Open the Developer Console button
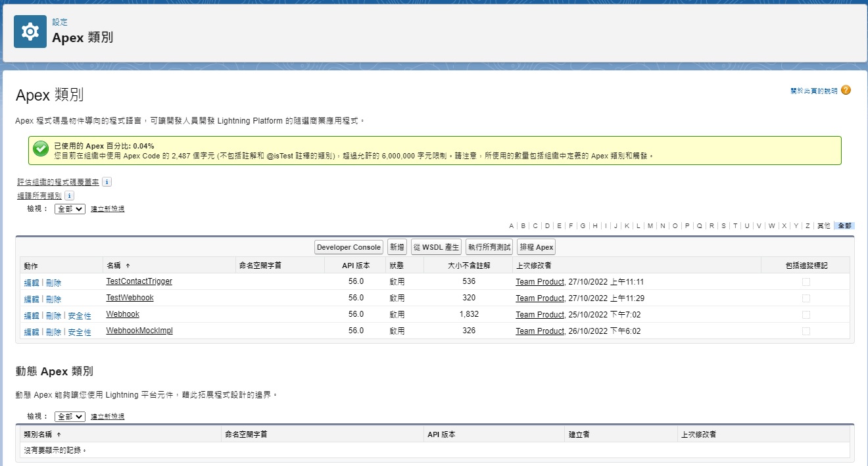The height and width of the screenshot is (466, 868). 349,247
